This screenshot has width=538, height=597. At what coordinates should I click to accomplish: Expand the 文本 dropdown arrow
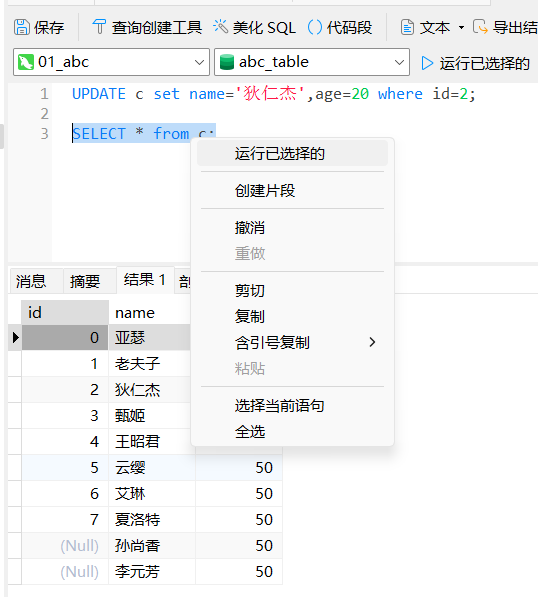point(461,27)
